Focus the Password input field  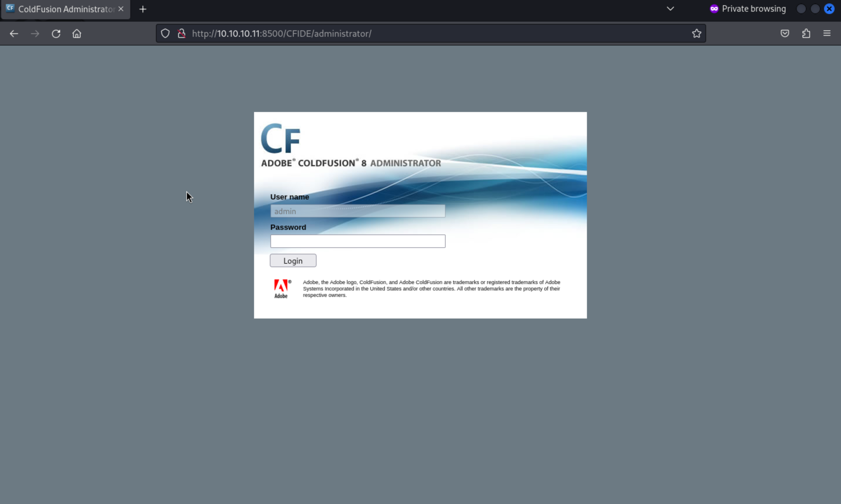tap(358, 241)
